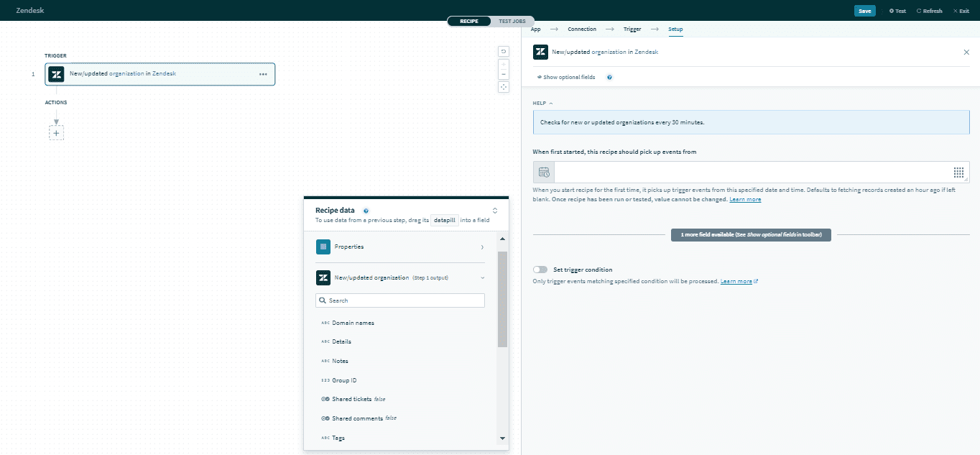Toggle Show optional fields
This screenshot has width=980, height=455.
click(x=566, y=77)
